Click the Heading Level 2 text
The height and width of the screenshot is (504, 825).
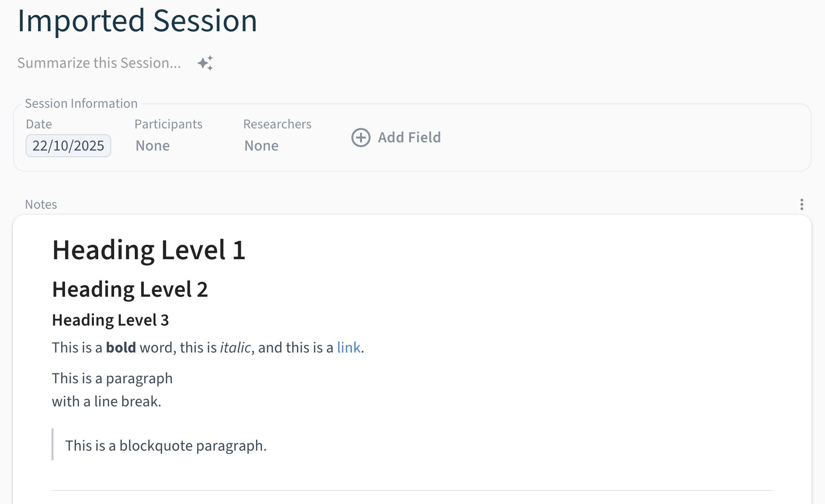point(130,290)
